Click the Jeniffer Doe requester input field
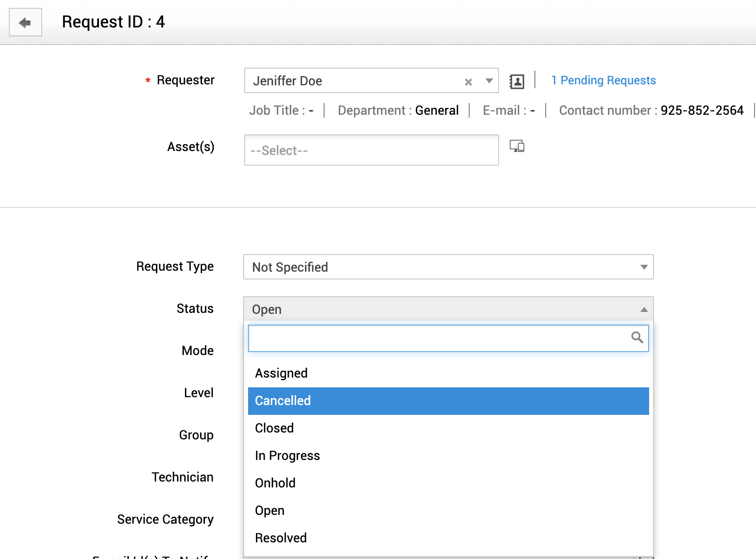This screenshot has height=559, width=756. click(x=353, y=80)
